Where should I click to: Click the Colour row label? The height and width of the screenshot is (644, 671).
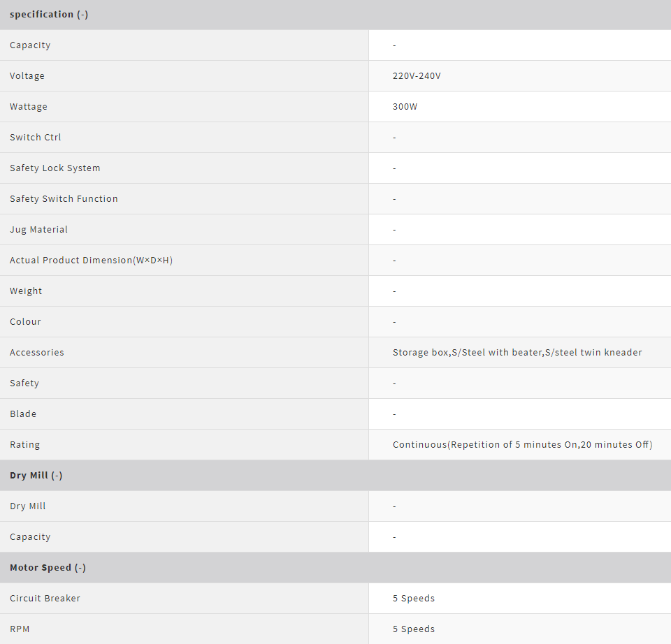[x=25, y=322]
